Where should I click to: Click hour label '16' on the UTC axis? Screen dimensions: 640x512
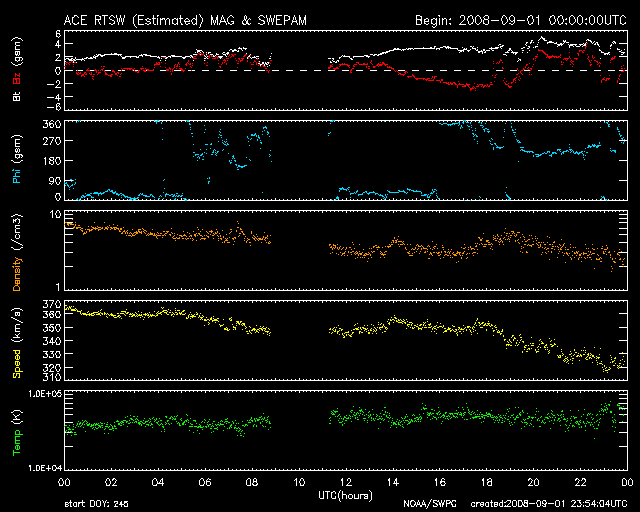pyautogui.click(x=440, y=482)
